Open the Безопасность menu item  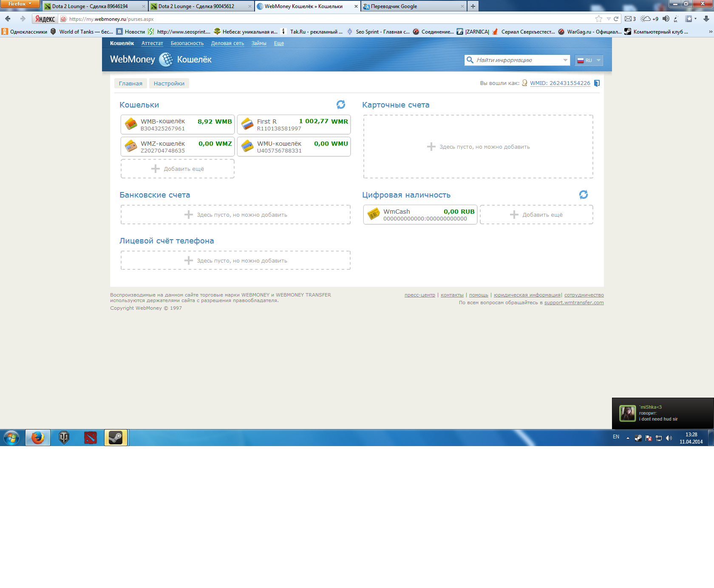[187, 43]
